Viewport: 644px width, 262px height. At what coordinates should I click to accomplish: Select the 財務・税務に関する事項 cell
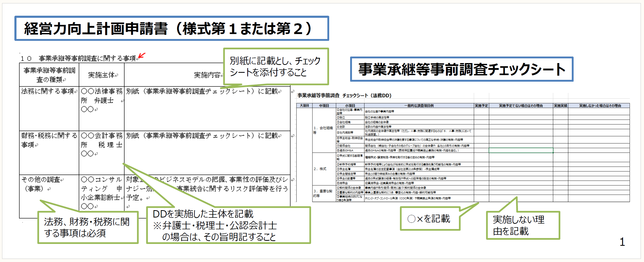(x=49, y=153)
